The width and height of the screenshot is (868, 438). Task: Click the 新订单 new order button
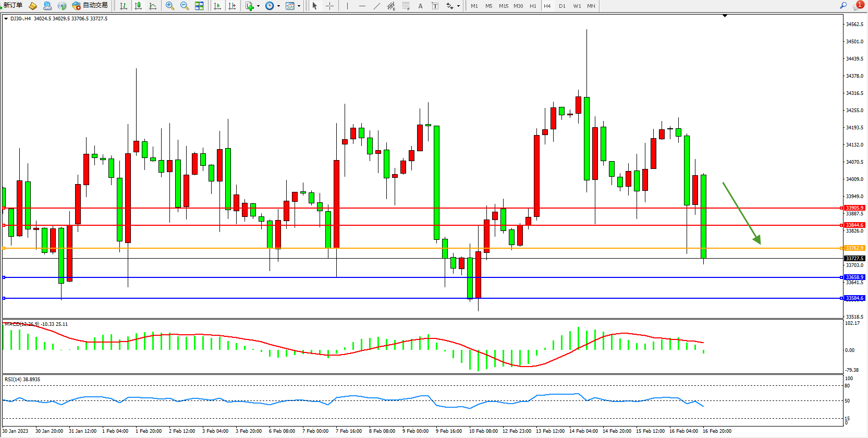(13, 5)
